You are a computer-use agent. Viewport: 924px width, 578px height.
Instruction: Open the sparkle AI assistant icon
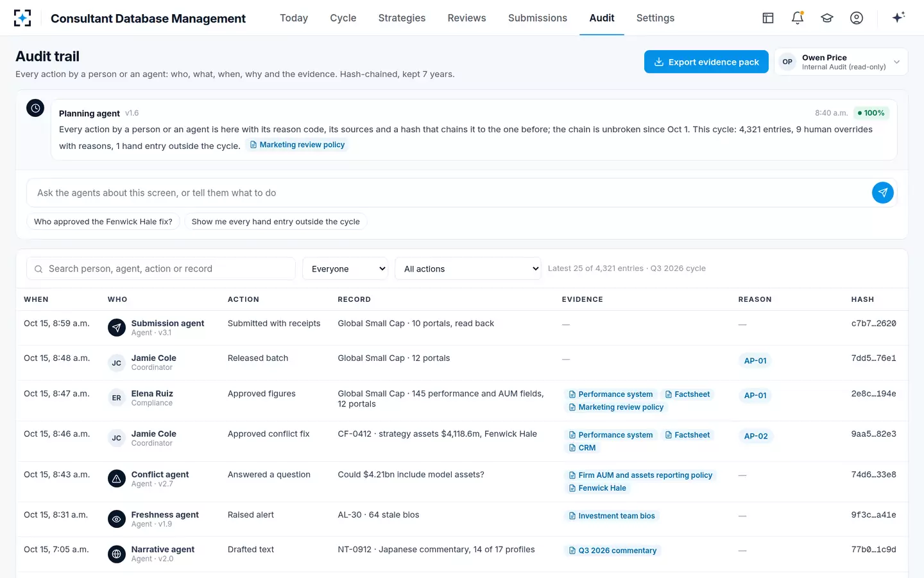[x=898, y=17]
